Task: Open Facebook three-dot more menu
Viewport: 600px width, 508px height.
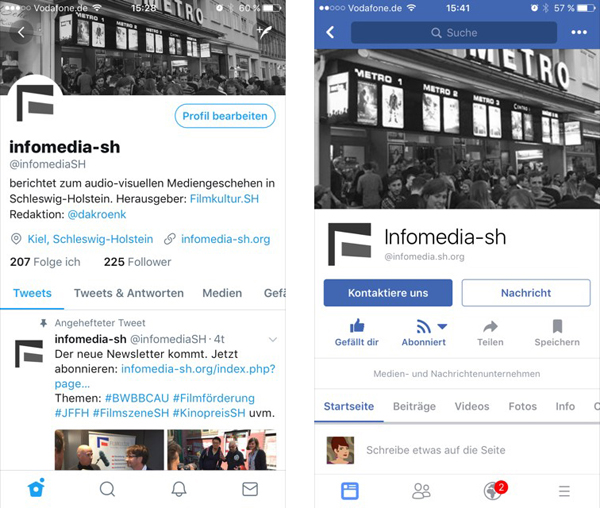Action: tap(579, 33)
